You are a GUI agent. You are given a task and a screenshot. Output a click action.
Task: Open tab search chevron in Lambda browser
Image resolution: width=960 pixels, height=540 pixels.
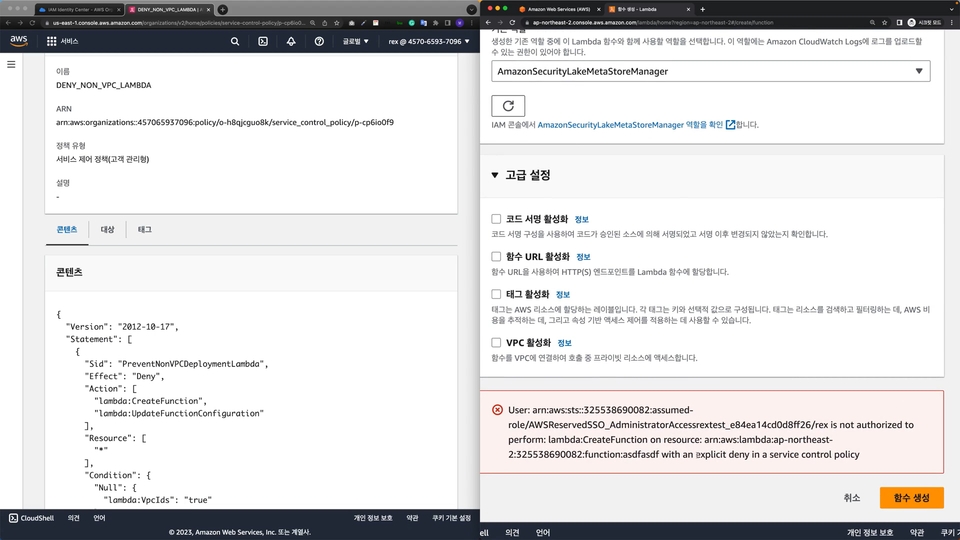tap(953, 9)
